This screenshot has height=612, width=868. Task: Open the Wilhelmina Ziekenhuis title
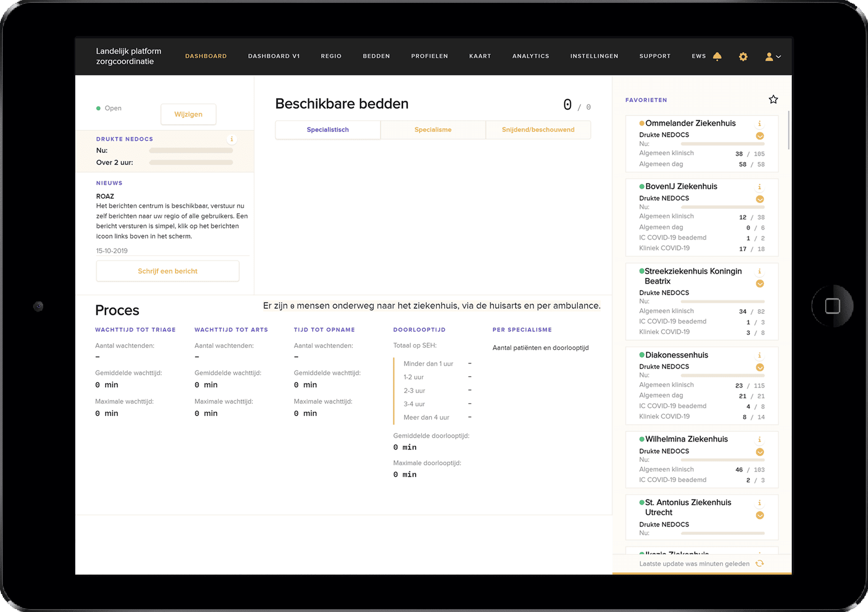(x=686, y=439)
